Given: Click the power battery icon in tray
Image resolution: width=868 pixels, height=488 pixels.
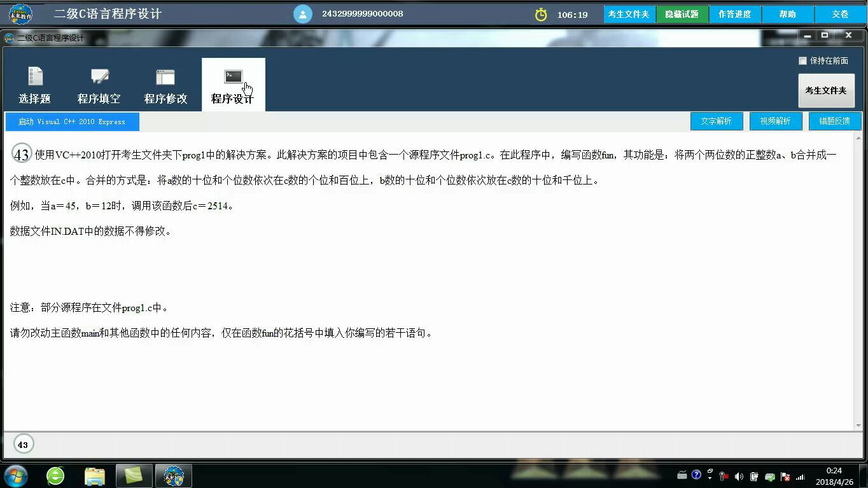Looking at the screenshot, I should coord(754,477).
